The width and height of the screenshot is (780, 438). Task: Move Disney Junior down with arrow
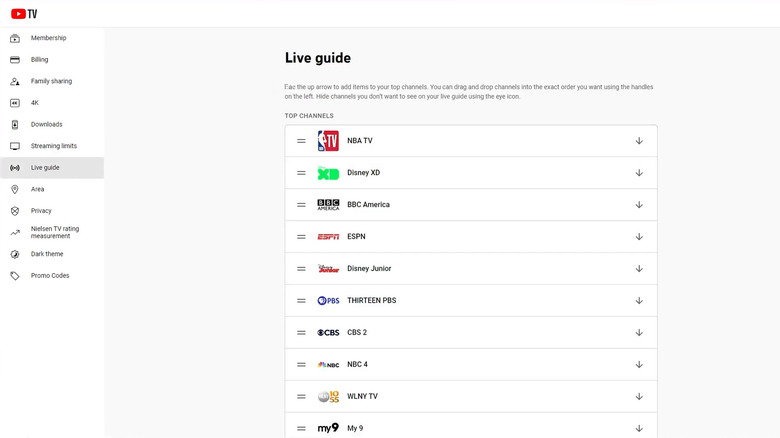point(639,269)
